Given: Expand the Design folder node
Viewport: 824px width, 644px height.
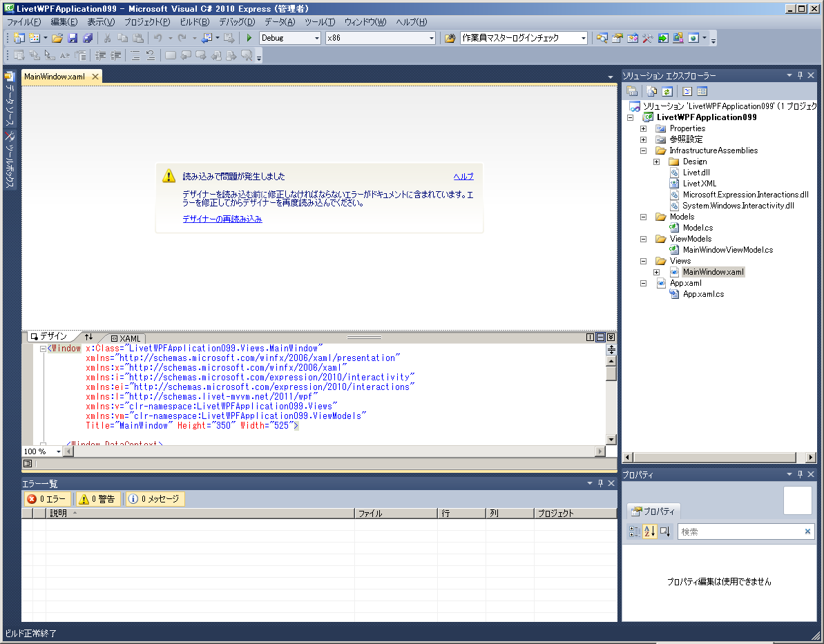Looking at the screenshot, I should coord(656,162).
